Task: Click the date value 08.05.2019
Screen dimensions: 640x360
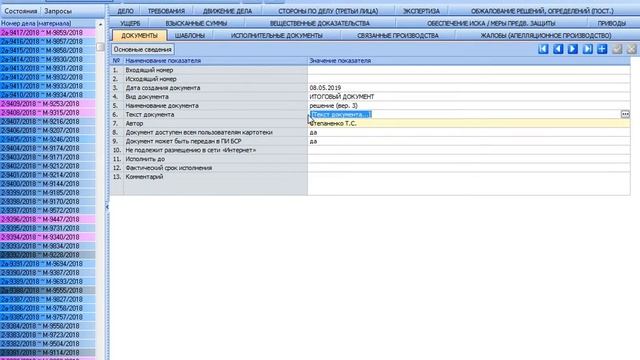Action: coord(325,88)
